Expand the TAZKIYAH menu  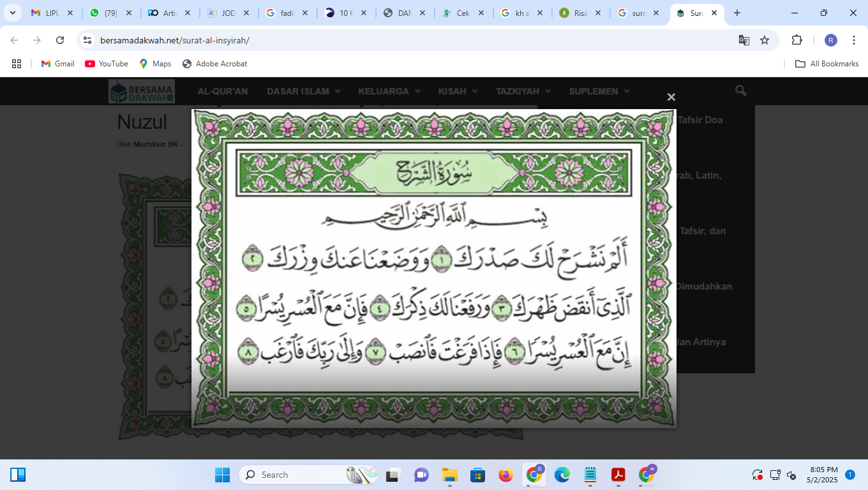[523, 91]
